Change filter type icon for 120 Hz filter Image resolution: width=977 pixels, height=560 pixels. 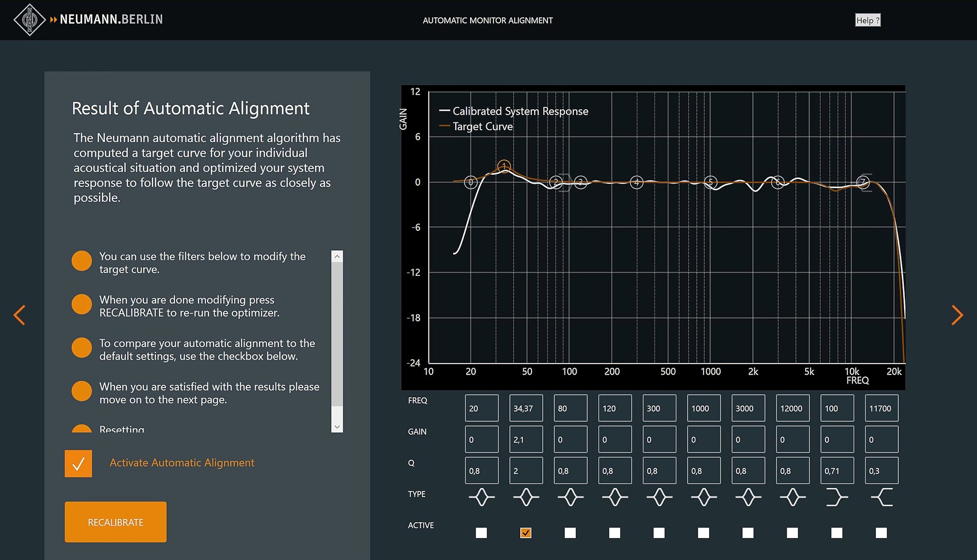pyautogui.click(x=615, y=497)
